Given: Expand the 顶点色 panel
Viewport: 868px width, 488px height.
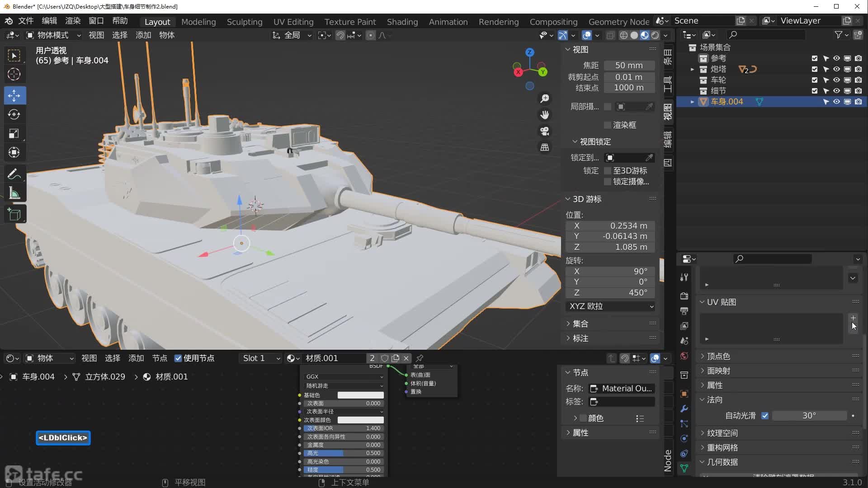Looking at the screenshot, I should point(718,357).
